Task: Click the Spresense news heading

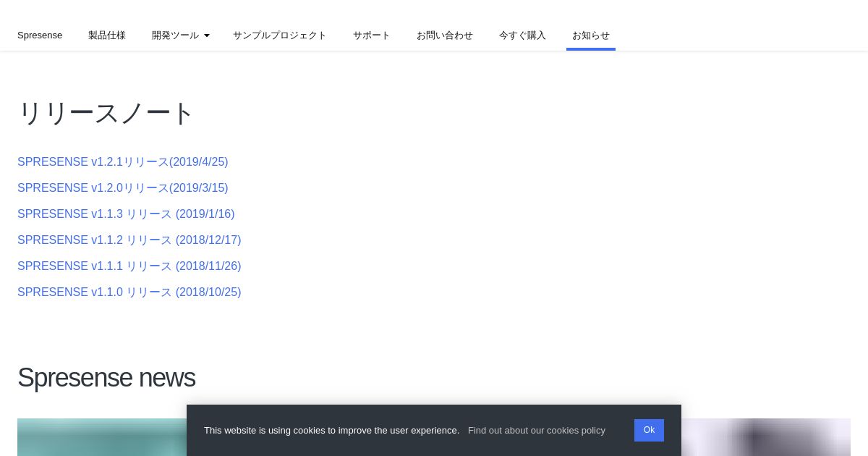Action: point(106,378)
